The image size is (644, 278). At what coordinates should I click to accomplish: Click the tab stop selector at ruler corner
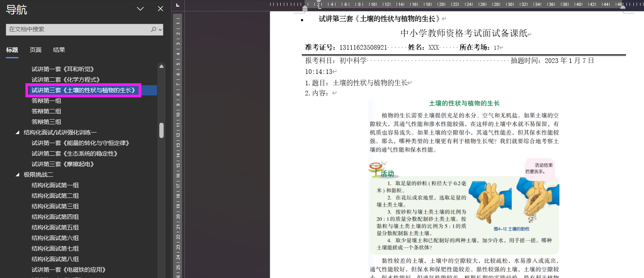tap(178, 5)
